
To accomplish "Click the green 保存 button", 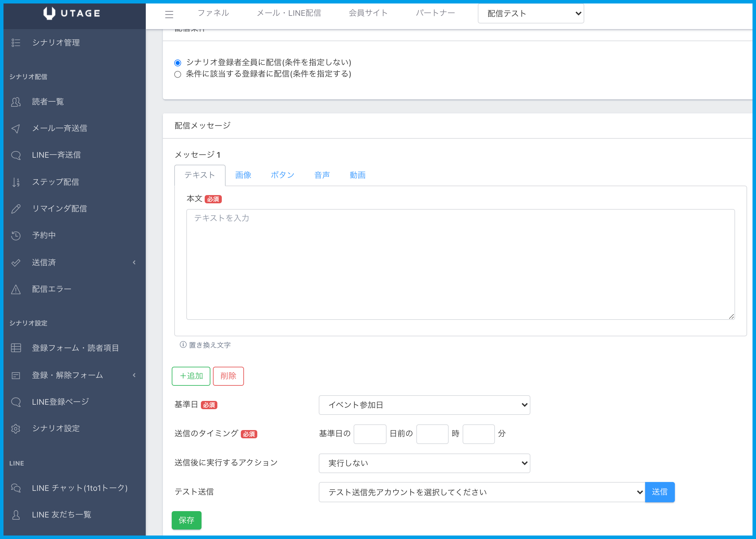I will 186,520.
